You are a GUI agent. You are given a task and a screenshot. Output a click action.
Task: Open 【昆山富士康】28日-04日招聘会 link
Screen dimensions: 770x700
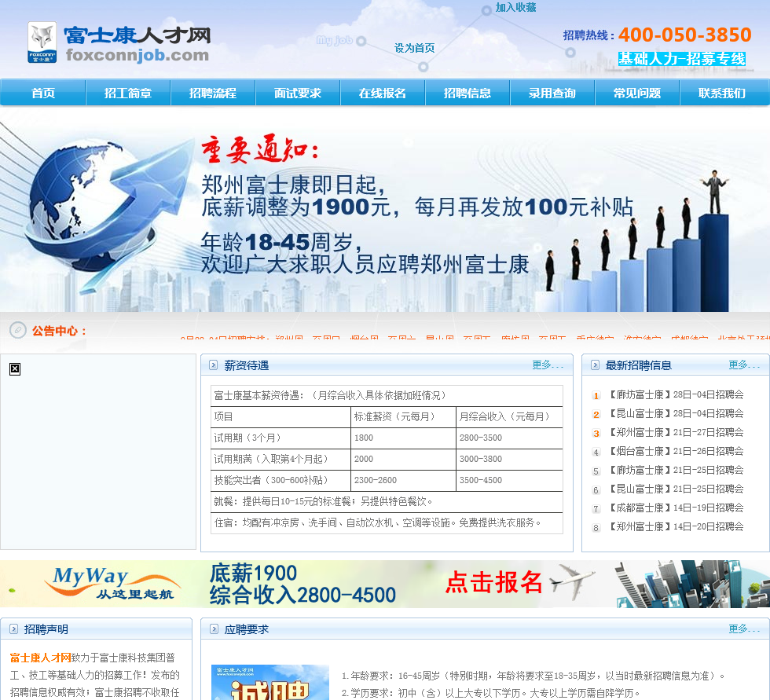676,413
